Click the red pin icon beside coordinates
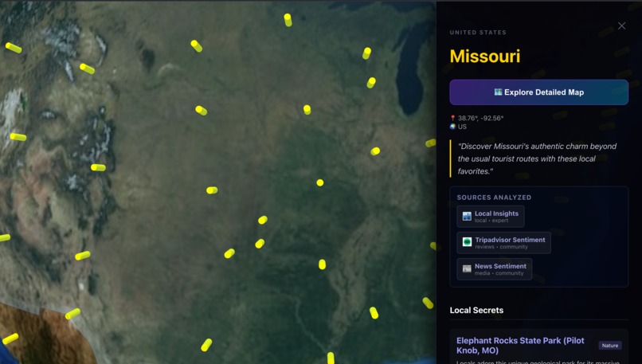 [x=453, y=118]
